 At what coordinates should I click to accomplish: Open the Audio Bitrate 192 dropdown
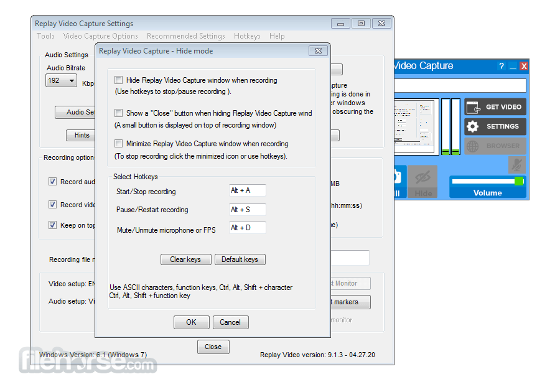pyautogui.click(x=61, y=80)
